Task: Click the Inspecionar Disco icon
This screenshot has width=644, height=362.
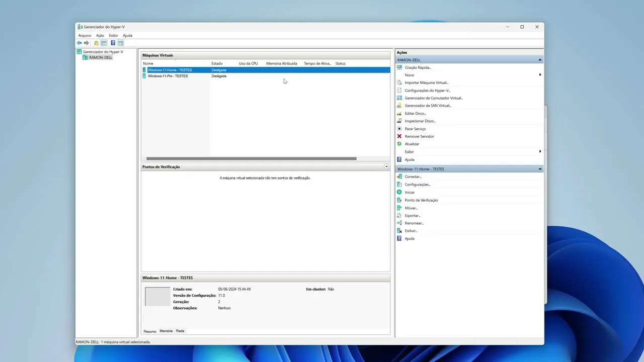Action: tap(399, 121)
